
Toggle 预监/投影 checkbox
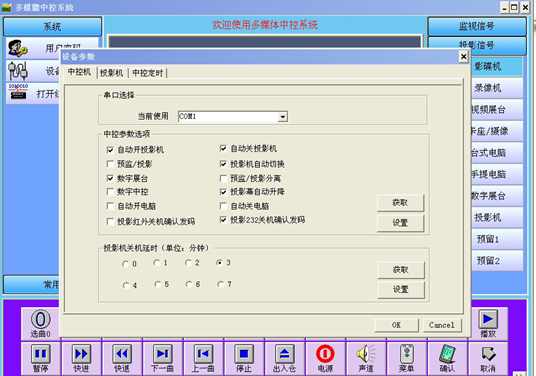tap(110, 164)
